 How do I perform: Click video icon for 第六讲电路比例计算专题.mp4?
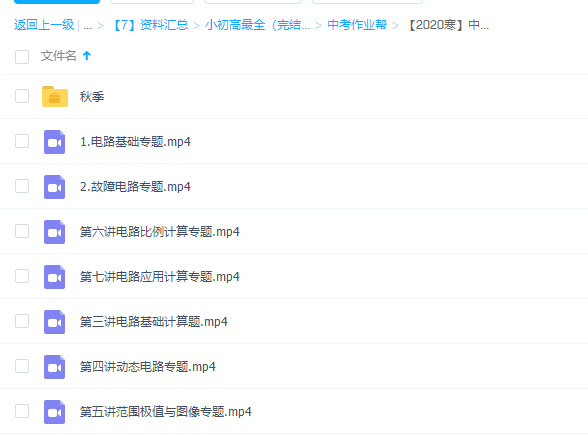[x=54, y=232]
